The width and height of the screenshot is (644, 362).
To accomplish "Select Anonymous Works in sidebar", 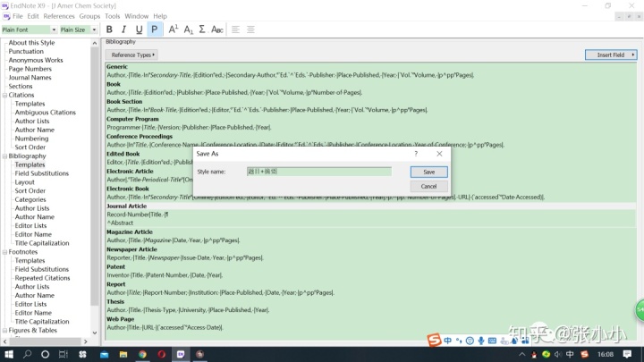I will tap(36, 60).
